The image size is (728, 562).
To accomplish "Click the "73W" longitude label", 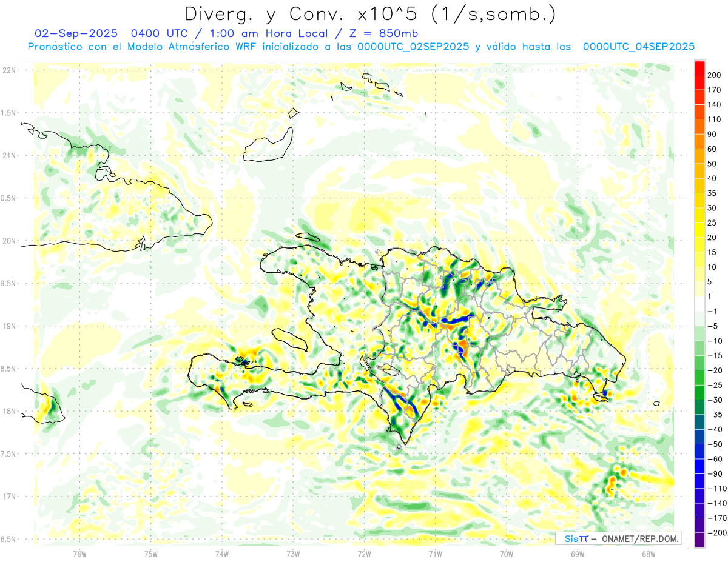I will tap(293, 554).
